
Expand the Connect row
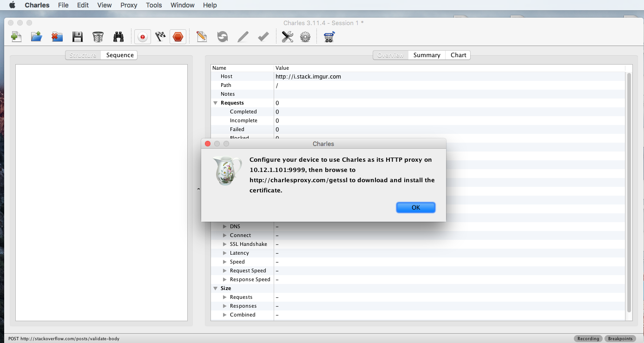click(225, 235)
